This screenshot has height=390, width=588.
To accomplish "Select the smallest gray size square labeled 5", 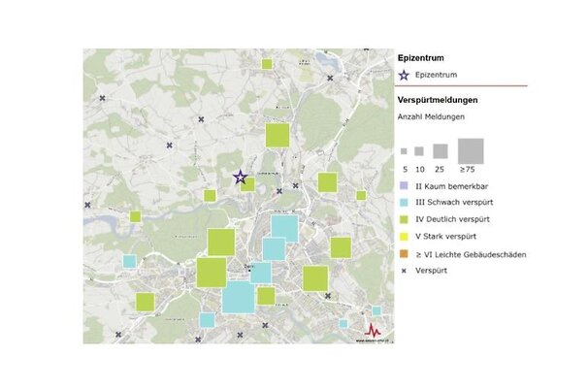I will click(x=404, y=151).
